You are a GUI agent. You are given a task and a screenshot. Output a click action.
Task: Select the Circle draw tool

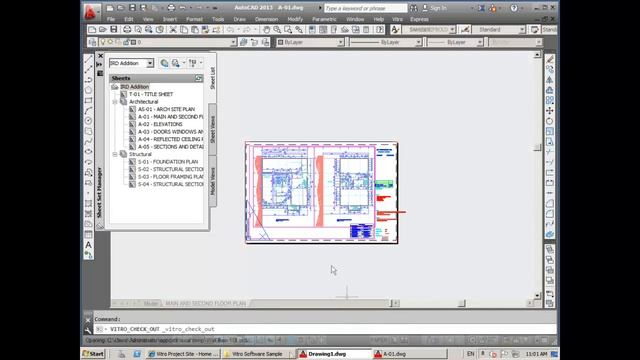pyautogui.click(x=88, y=121)
